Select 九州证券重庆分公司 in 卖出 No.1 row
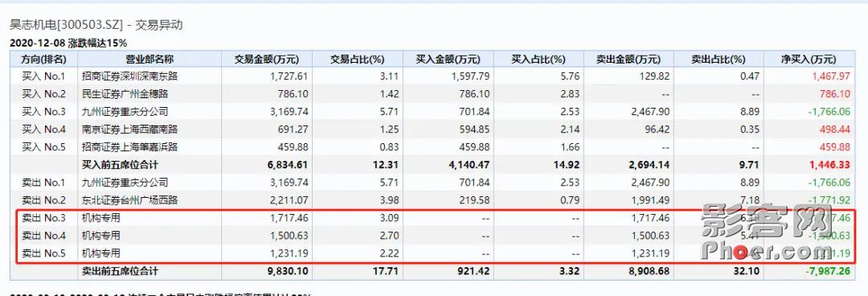 tap(125, 183)
